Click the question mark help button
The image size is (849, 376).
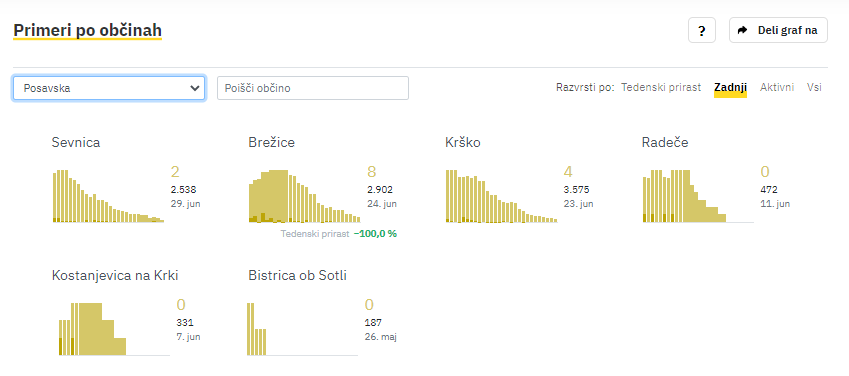tap(702, 30)
